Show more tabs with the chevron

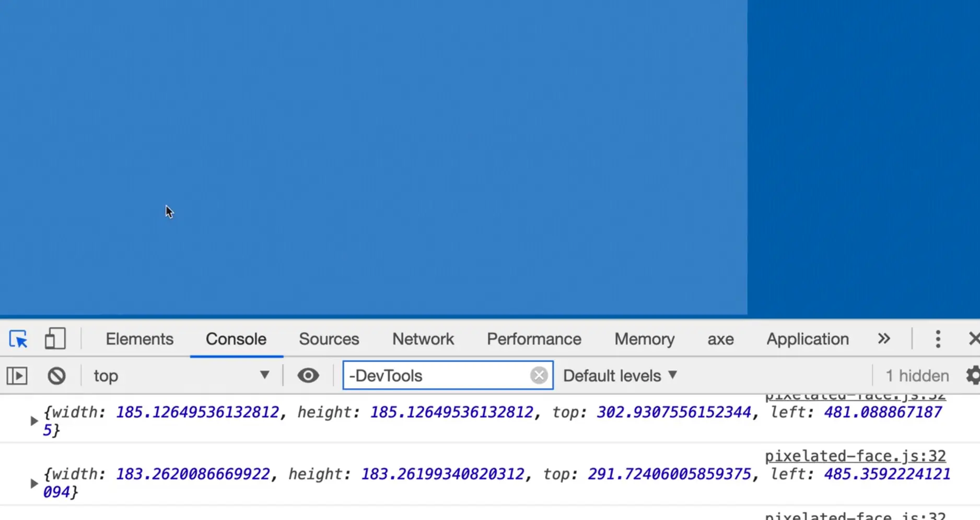click(x=883, y=339)
